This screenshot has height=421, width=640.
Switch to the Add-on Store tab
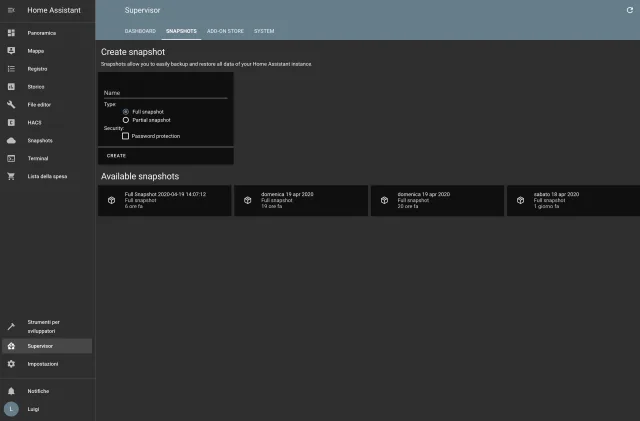225,31
